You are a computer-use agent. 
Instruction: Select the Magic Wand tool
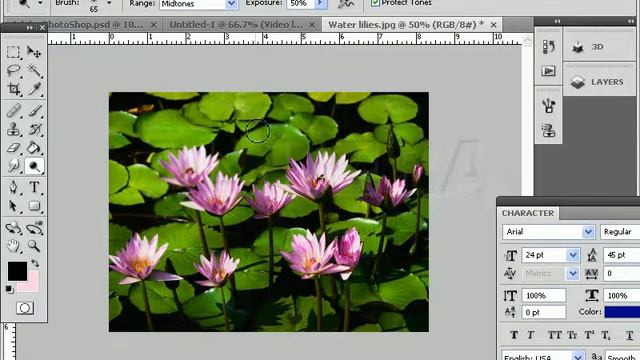[34, 70]
